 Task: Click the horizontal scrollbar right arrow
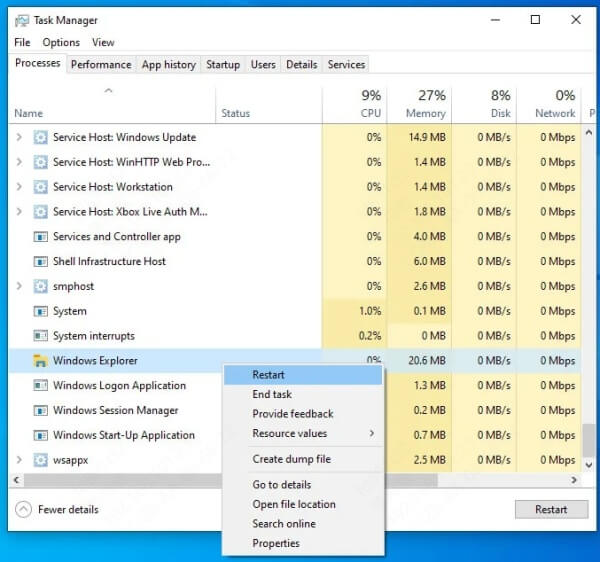[574, 480]
